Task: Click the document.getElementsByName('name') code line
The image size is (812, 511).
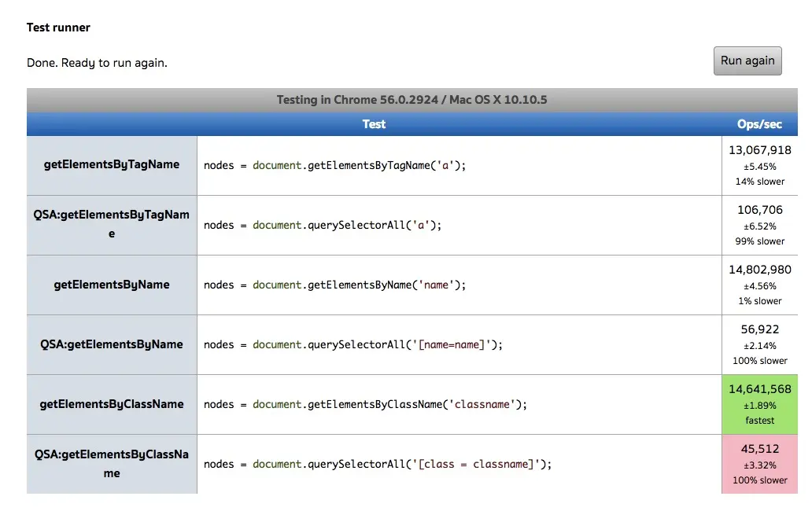Action: tap(334, 285)
